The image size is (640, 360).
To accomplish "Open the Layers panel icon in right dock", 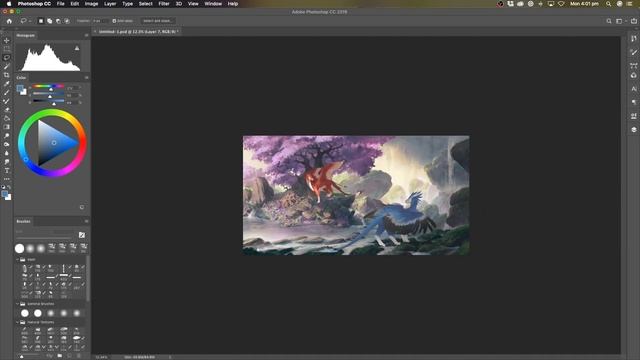I will pyautogui.click(x=633, y=129).
